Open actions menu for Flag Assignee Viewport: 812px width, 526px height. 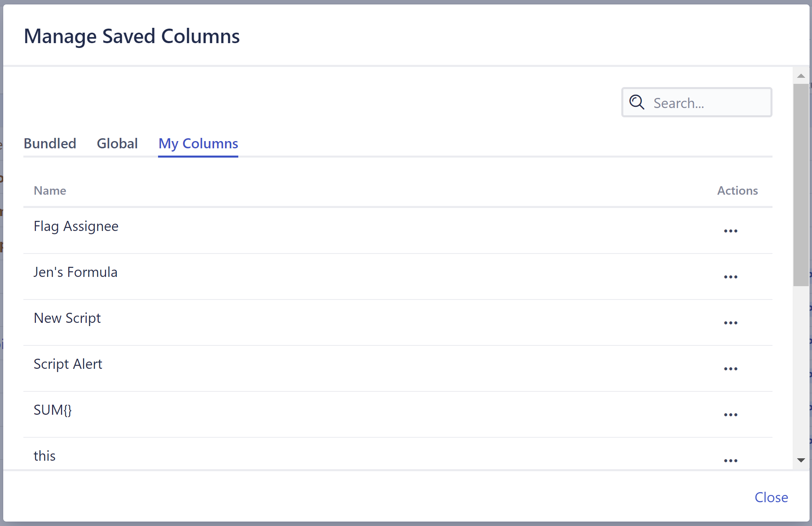pos(730,231)
